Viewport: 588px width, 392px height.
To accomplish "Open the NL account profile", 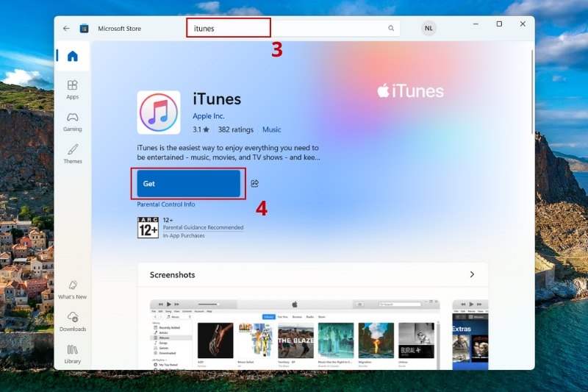I will click(429, 28).
